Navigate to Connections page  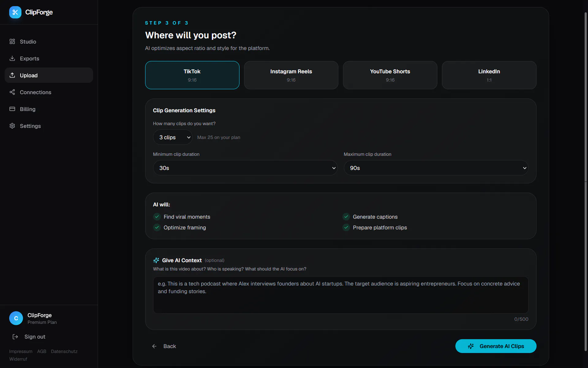49,92
